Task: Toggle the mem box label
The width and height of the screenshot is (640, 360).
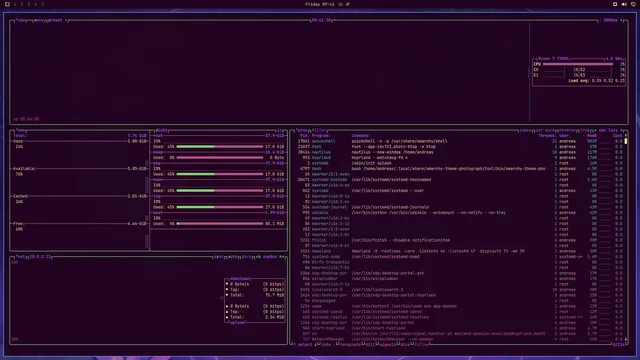Action: coord(20,131)
